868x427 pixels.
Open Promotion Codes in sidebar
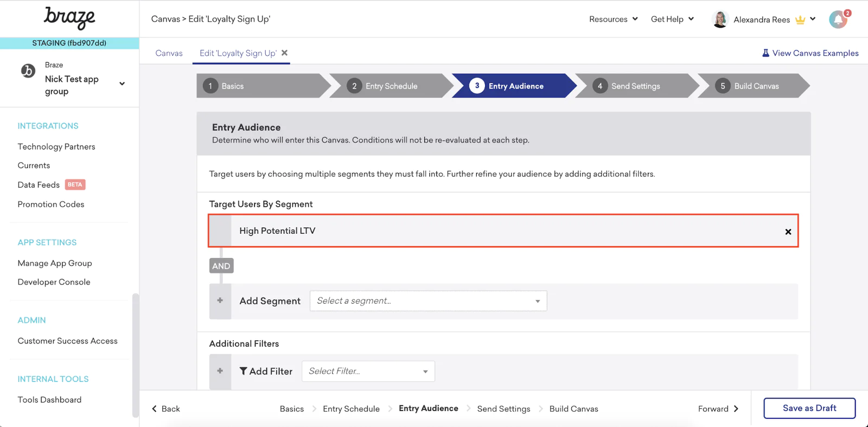[51, 205]
